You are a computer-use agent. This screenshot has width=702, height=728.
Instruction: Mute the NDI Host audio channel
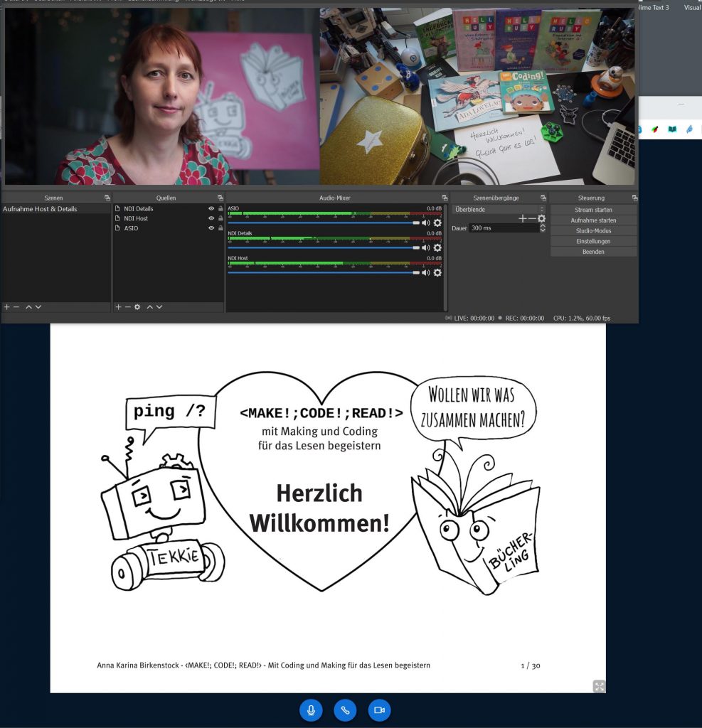point(425,272)
